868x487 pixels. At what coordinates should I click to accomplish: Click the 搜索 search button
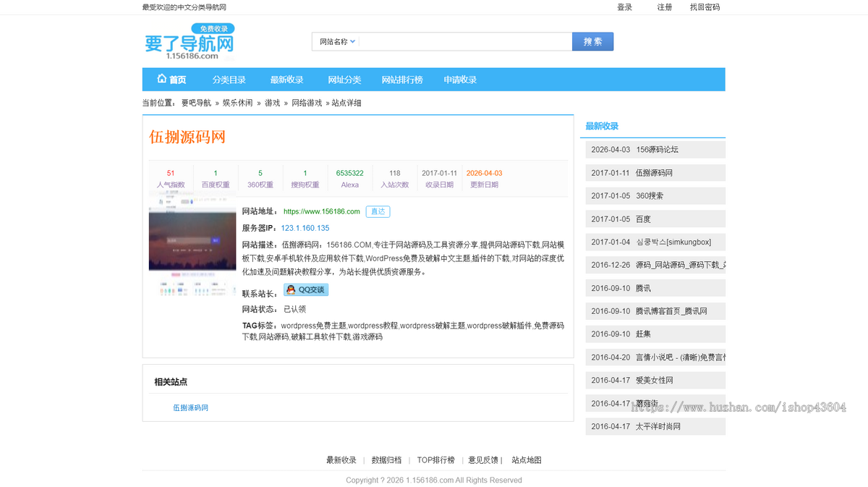(592, 42)
